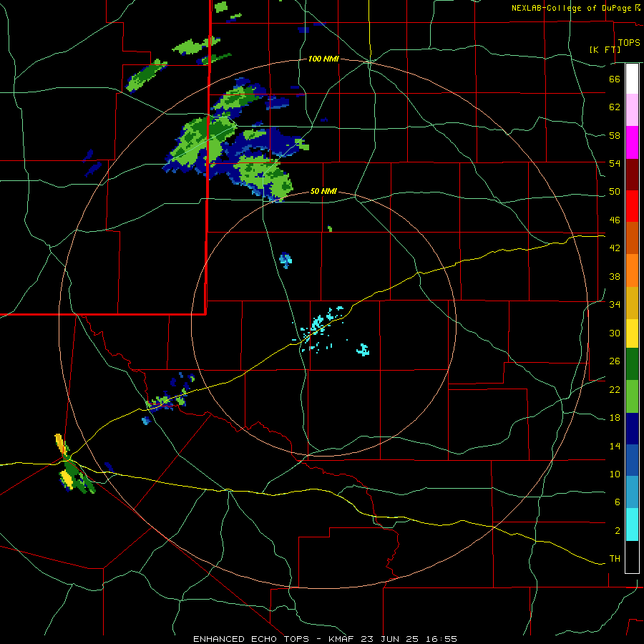Click the legend value 26

pos(615,361)
